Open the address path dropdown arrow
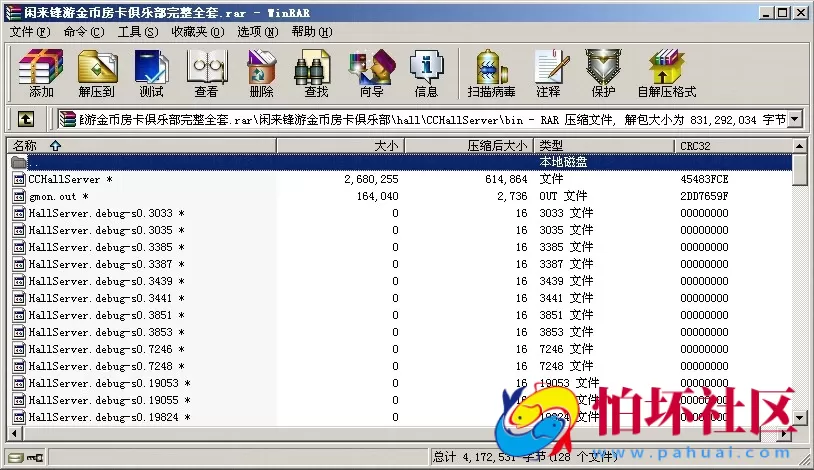This screenshot has height=470, width=814. tap(794, 119)
